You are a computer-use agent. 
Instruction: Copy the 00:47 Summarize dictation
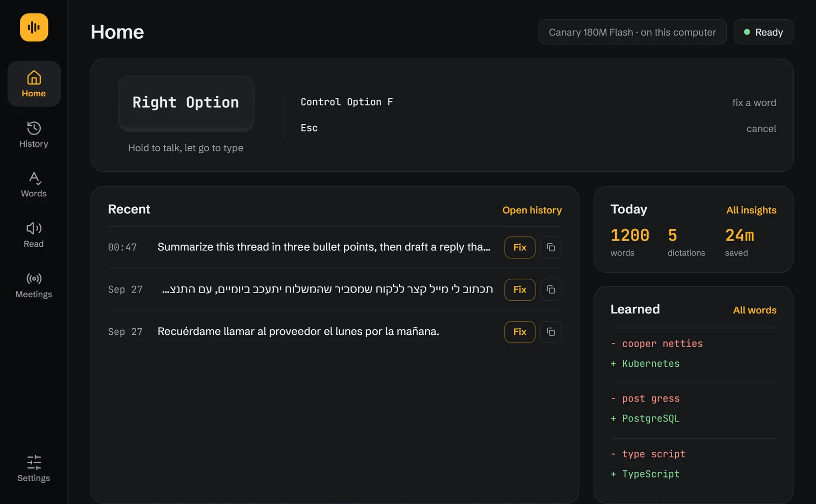(551, 247)
